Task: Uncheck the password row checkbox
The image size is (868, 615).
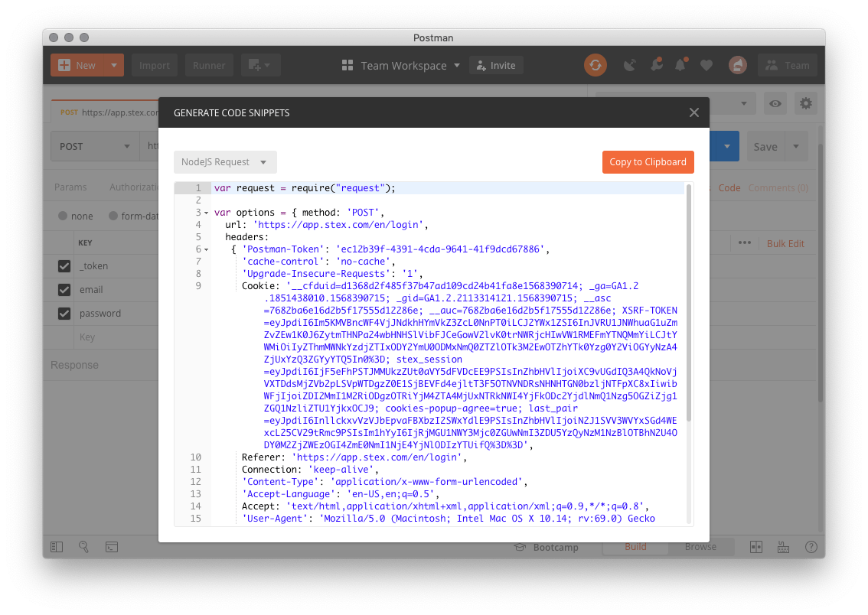Action: [x=64, y=314]
